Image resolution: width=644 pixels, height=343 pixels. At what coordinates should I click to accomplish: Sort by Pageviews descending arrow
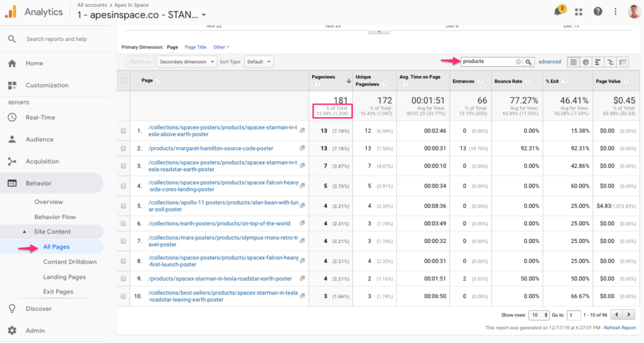[348, 81]
